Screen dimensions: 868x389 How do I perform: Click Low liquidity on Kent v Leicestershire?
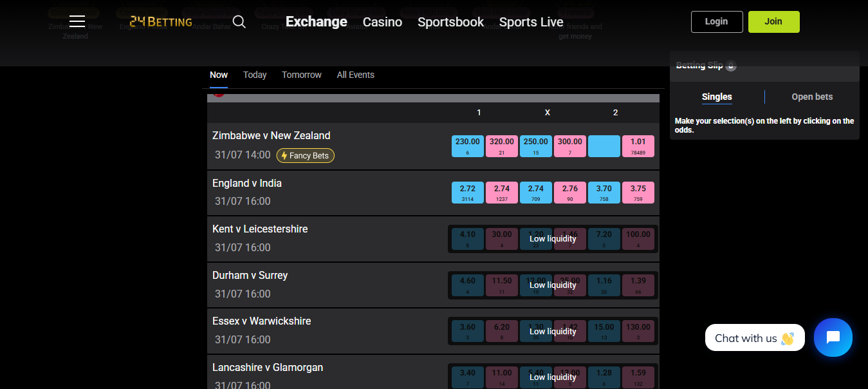553,238
